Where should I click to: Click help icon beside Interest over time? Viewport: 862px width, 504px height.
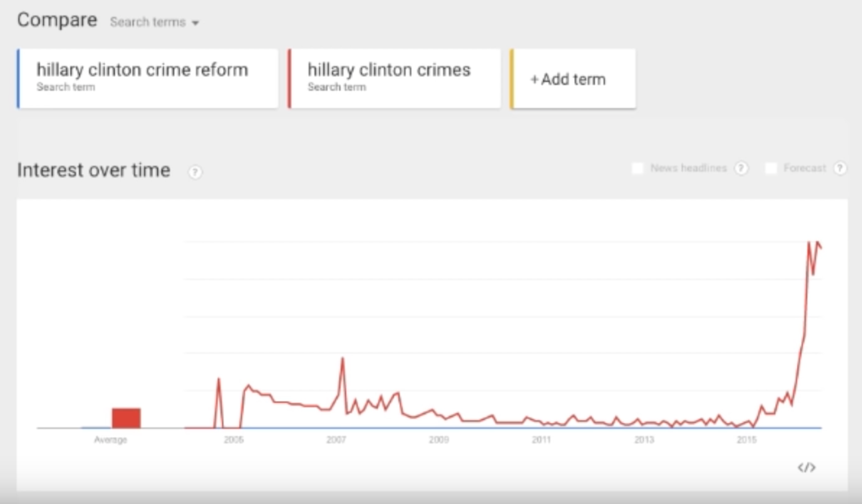tap(195, 172)
